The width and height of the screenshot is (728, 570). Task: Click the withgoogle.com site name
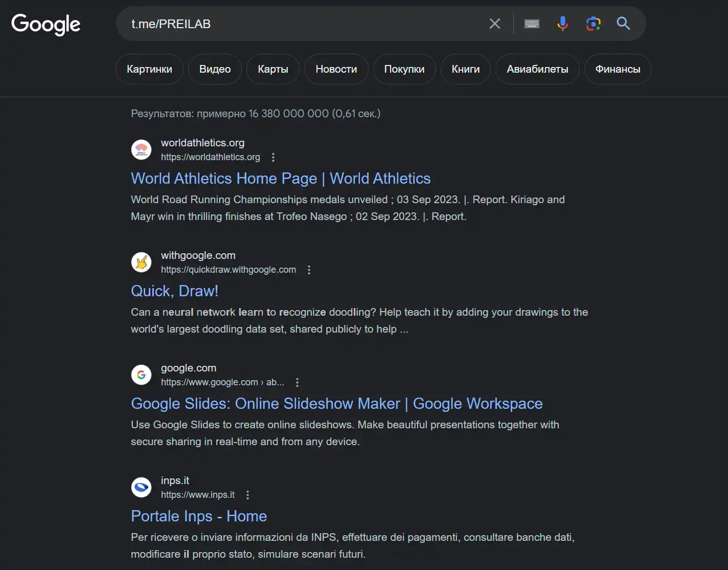(x=198, y=255)
